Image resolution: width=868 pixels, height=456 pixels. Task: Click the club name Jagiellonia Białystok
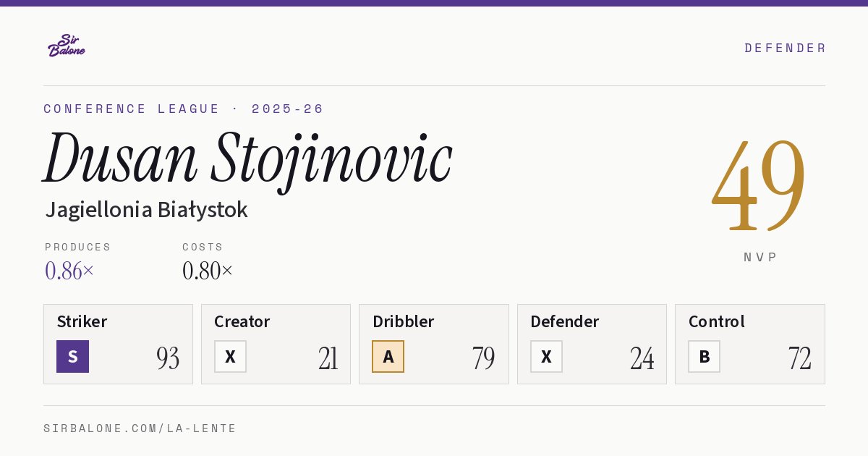click(x=146, y=210)
